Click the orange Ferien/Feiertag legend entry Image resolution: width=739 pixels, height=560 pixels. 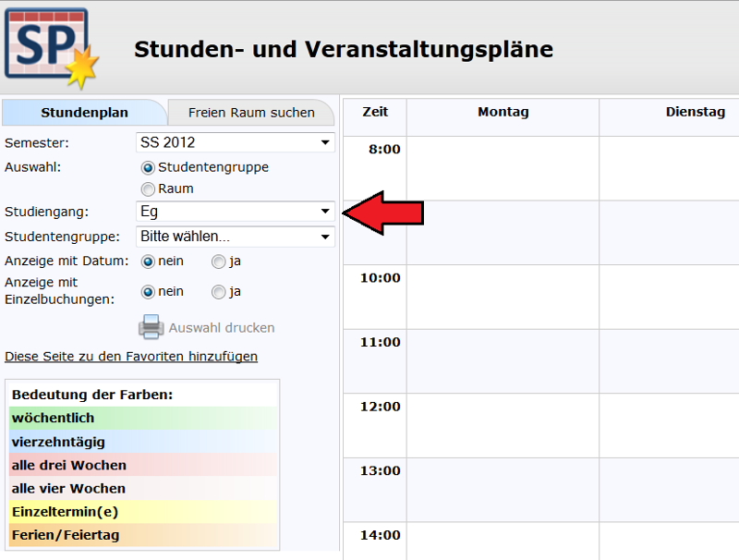click(x=143, y=535)
